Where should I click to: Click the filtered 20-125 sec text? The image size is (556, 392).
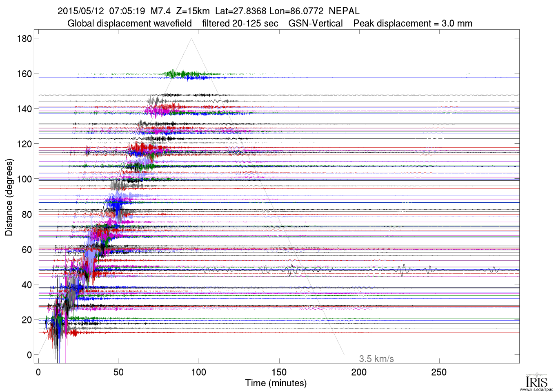240,23
